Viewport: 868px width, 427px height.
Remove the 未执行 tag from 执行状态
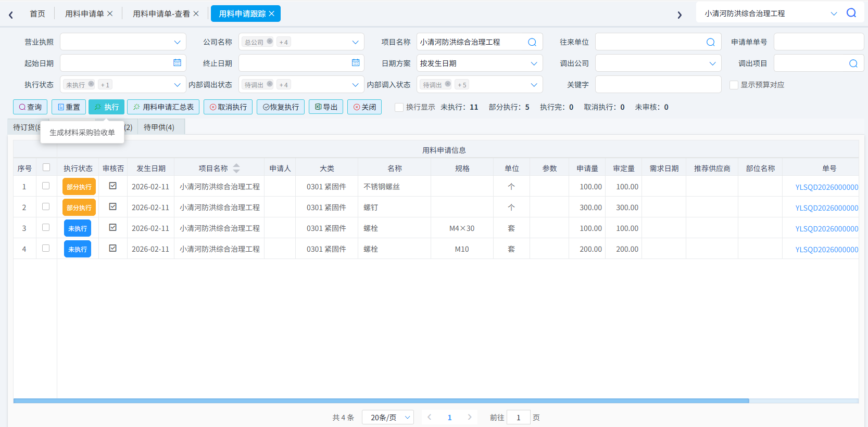[x=91, y=84]
